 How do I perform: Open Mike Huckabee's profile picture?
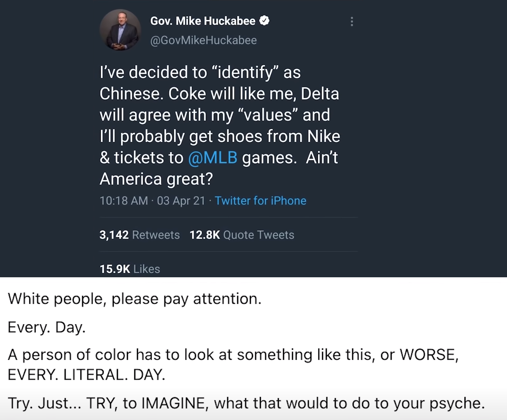[x=120, y=30]
